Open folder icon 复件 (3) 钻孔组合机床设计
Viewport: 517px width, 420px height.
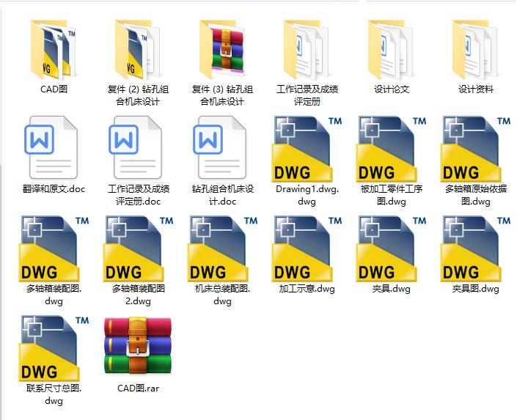click(222, 49)
